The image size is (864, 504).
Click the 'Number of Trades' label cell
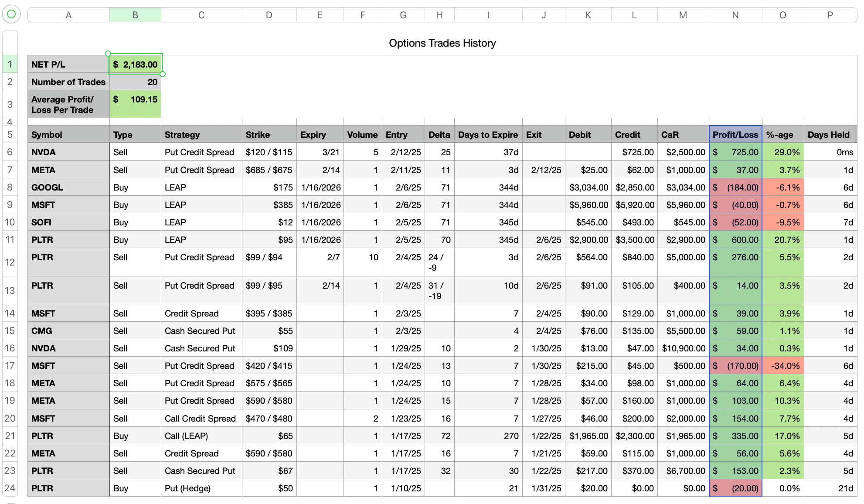point(68,82)
